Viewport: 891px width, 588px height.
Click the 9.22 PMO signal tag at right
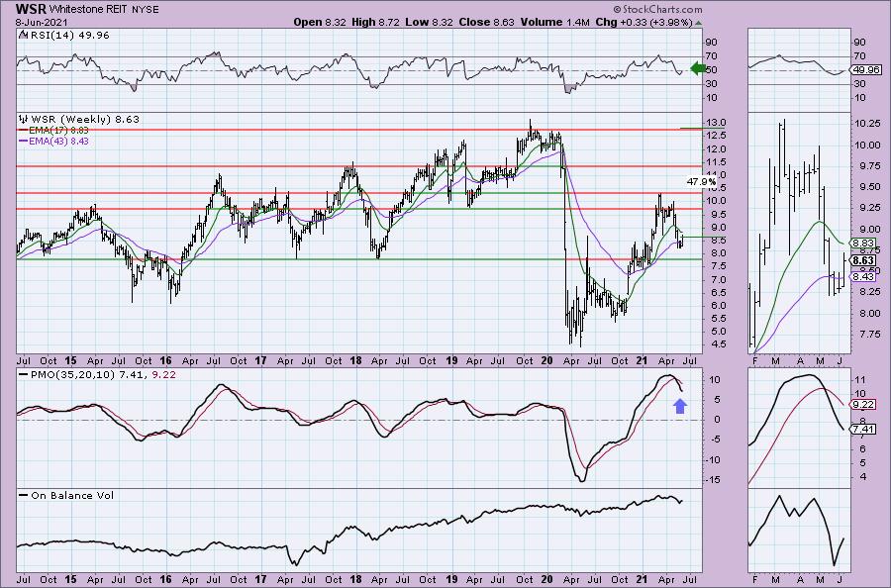tap(863, 405)
